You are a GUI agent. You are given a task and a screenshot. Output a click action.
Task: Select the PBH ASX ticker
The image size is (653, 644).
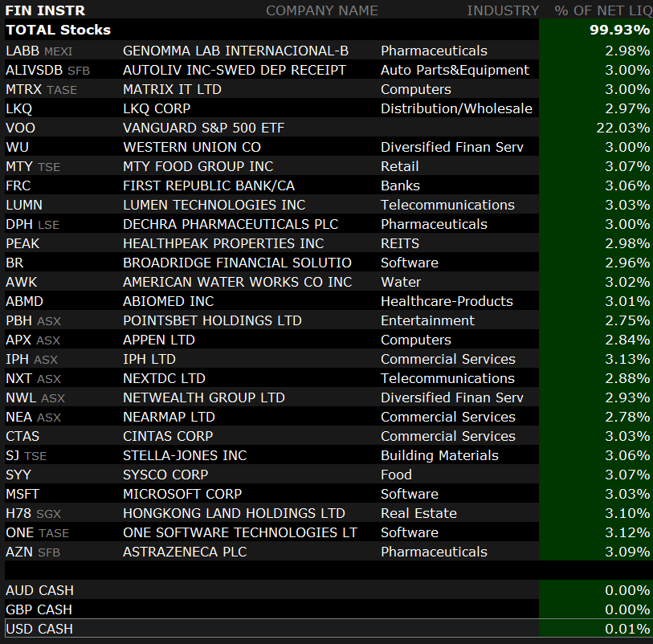pos(33,321)
